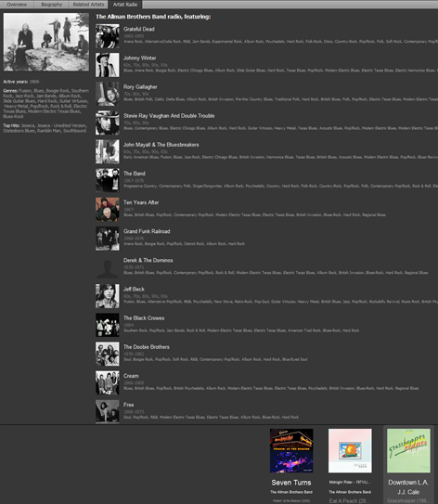Click The Black Crowes thumbnail
This screenshot has width=438, height=504.
point(108,325)
